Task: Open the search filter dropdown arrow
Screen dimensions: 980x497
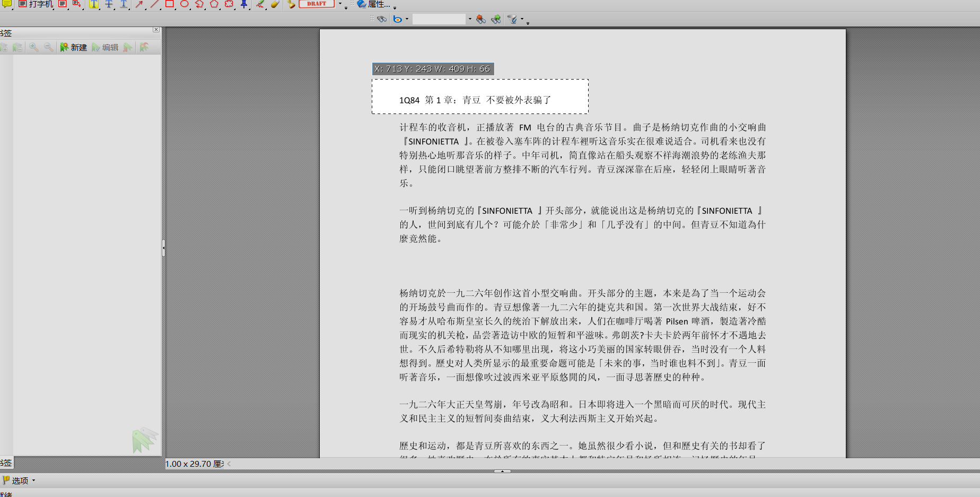Action: tap(522, 19)
